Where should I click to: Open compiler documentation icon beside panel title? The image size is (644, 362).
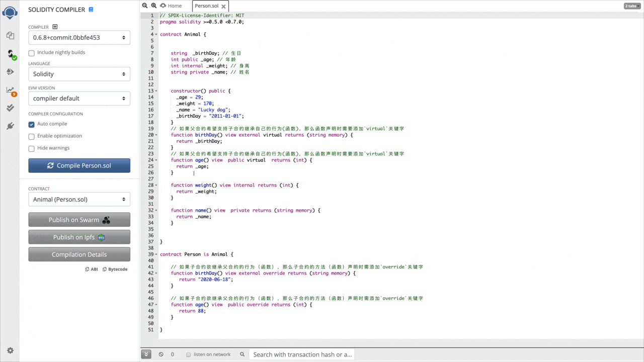pyautogui.click(x=91, y=10)
